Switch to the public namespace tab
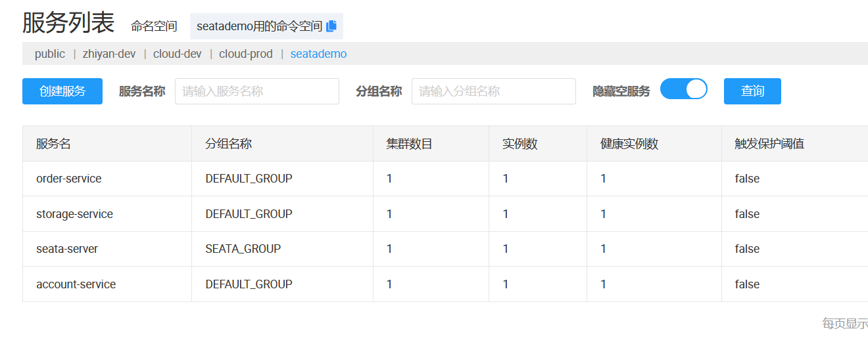Image resolution: width=868 pixels, height=352 pixels. tap(50, 54)
